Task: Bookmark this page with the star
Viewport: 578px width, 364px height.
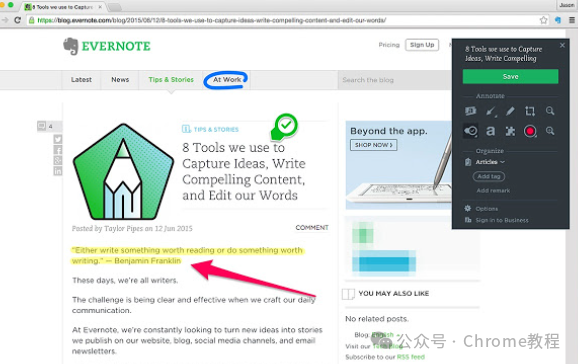Action: click(543, 20)
